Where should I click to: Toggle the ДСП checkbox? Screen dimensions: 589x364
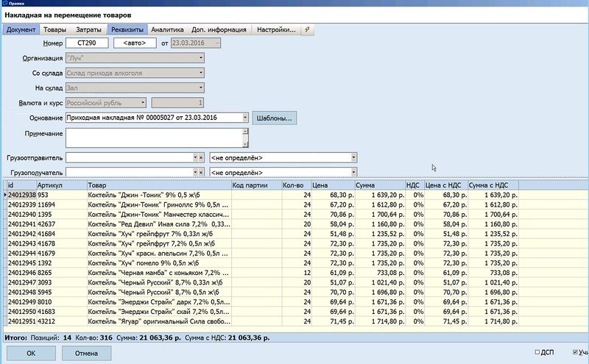tap(537, 352)
